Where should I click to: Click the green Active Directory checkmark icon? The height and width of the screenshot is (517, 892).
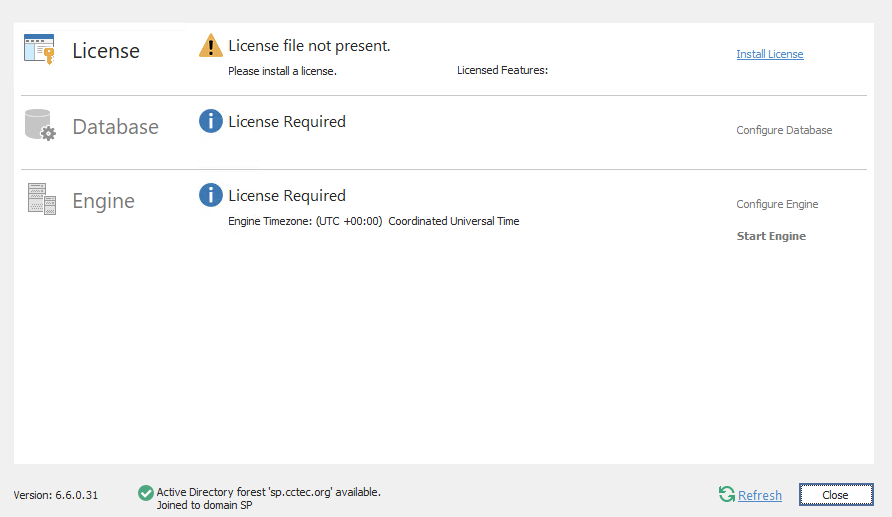[x=146, y=492]
